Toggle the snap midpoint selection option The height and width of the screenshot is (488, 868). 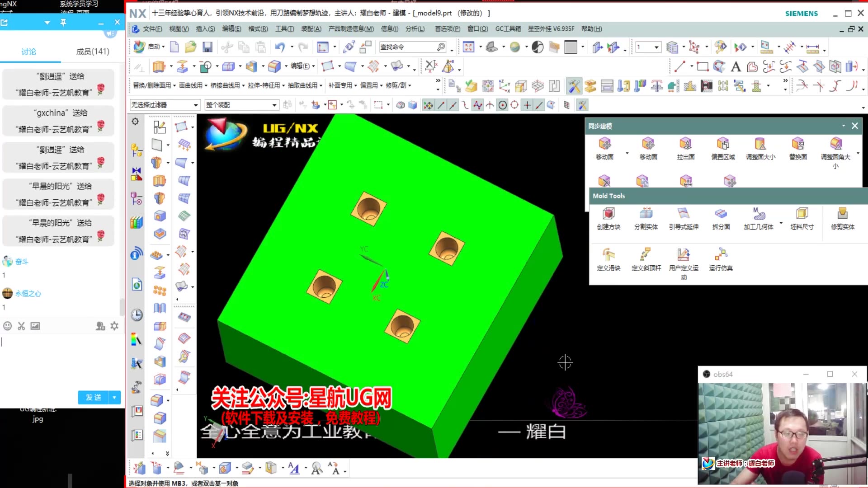tap(453, 105)
